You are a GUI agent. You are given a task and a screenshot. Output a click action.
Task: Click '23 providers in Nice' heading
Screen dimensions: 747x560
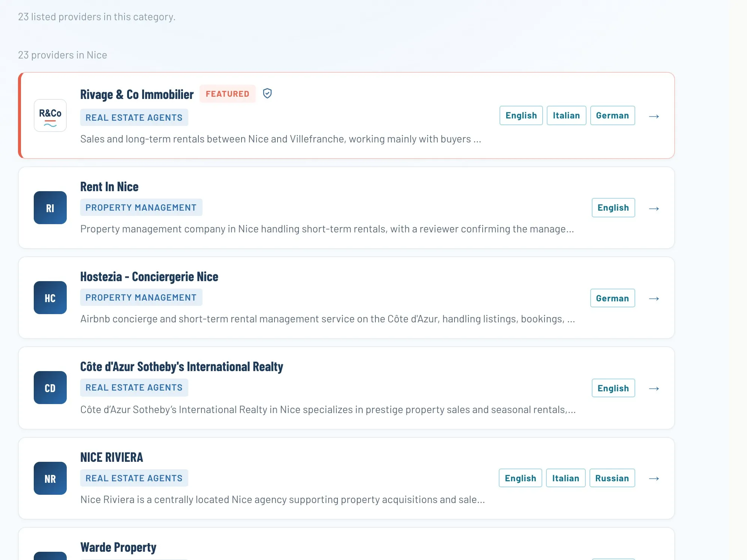63,55
